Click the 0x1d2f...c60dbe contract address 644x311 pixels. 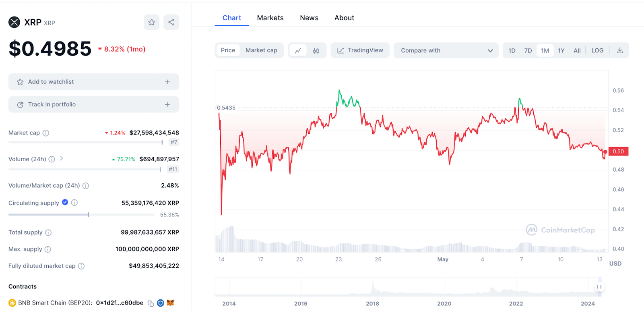click(120, 303)
